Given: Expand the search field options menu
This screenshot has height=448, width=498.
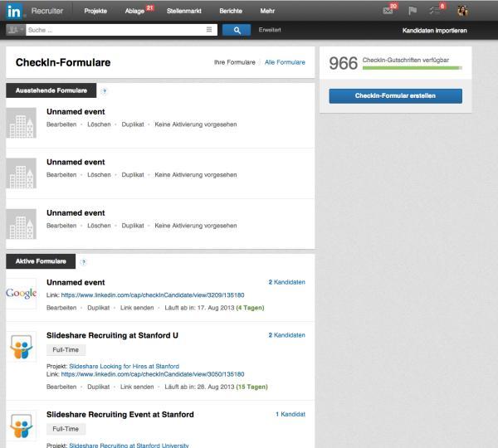Looking at the screenshot, I should (x=209, y=30).
